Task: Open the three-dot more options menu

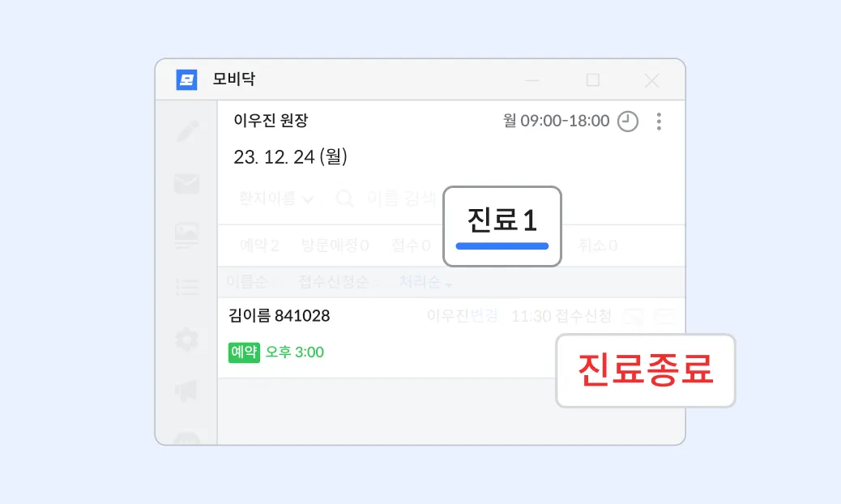Action: tap(659, 122)
